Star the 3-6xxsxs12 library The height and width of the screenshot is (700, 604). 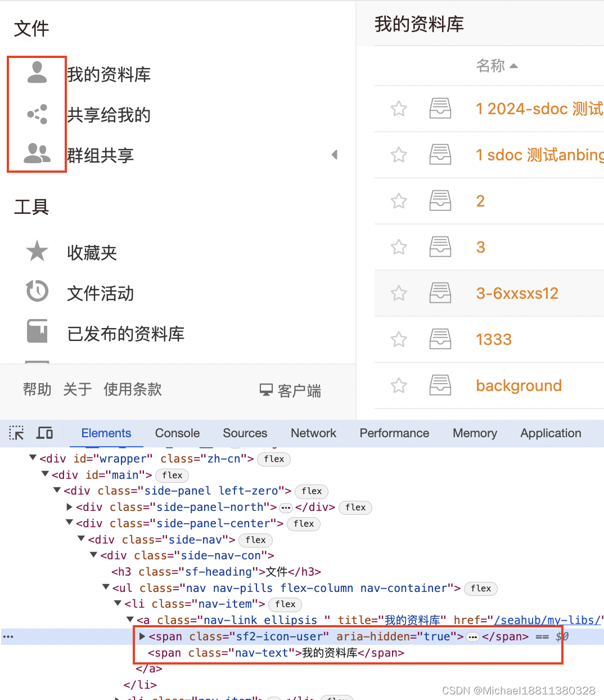pos(399,293)
